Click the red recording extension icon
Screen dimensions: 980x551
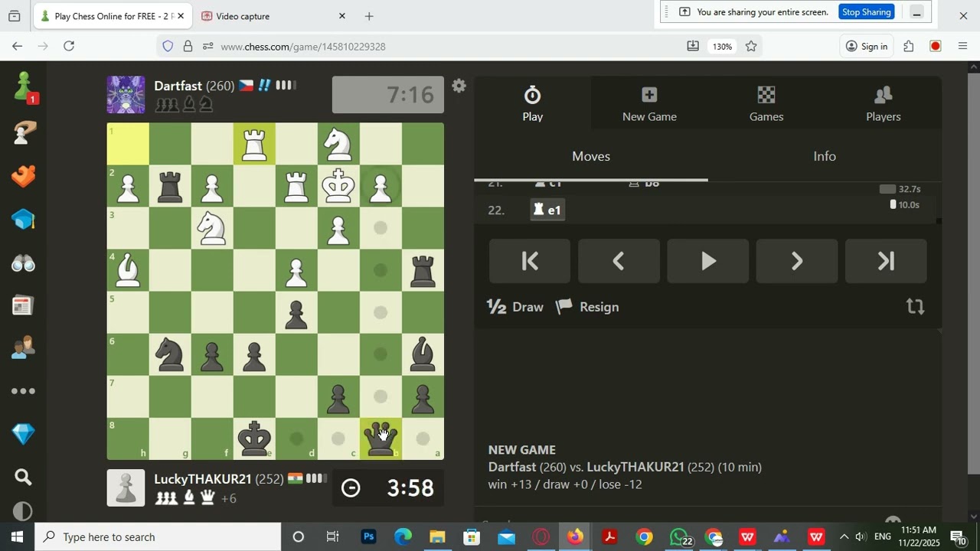(x=936, y=47)
